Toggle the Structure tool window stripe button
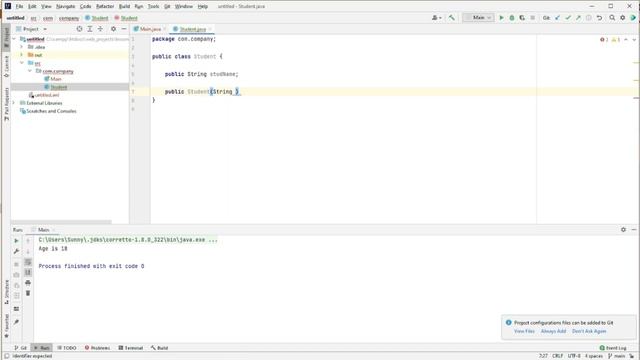The height and width of the screenshot is (360, 640). [x=6, y=292]
